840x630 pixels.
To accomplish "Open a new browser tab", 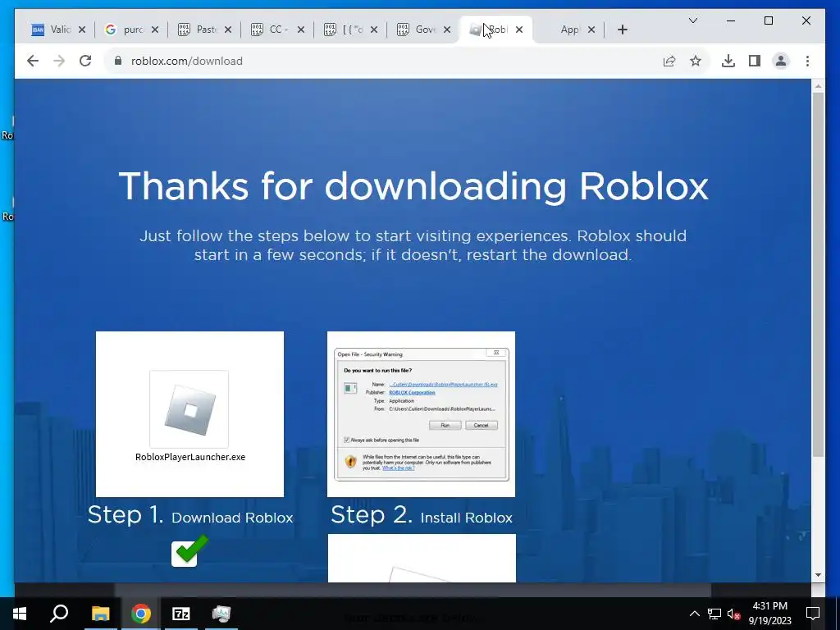I will [x=622, y=30].
